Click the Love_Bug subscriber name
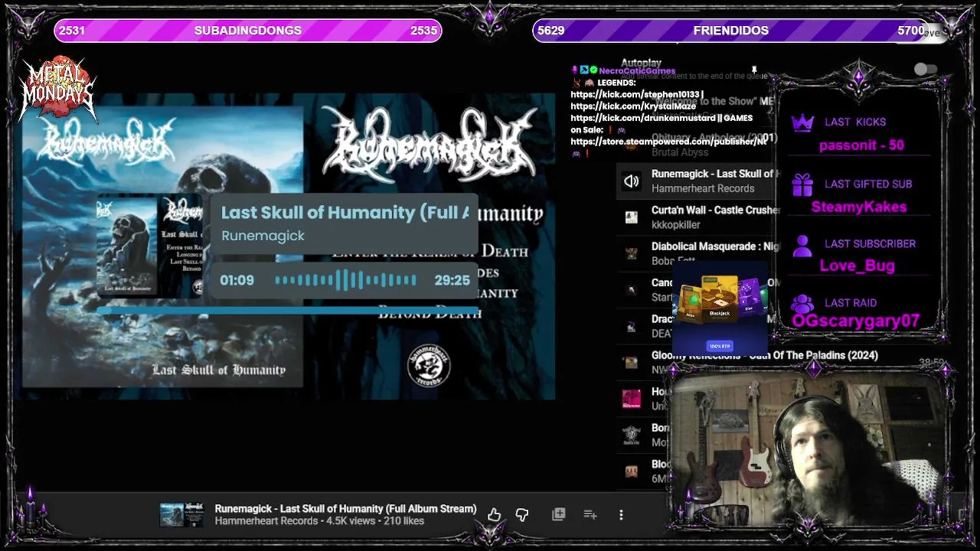The width and height of the screenshot is (980, 551). [857, 266]
